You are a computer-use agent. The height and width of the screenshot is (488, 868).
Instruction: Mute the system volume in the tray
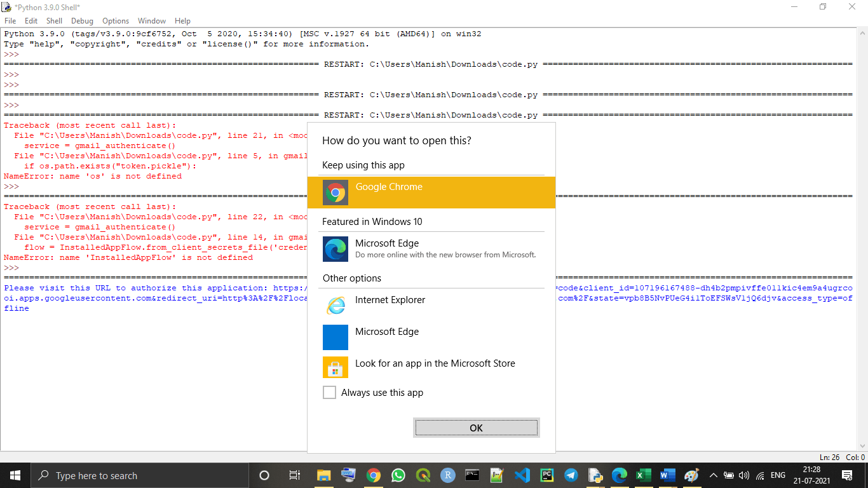pyautogui.click(x=743, y=475)
